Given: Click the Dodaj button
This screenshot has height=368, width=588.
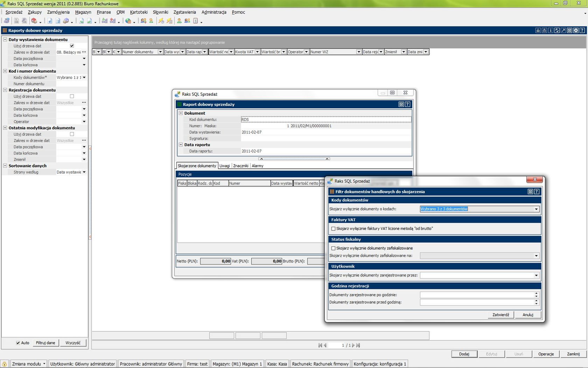Looking at the screenshot, I should click(x=464, y=354).
